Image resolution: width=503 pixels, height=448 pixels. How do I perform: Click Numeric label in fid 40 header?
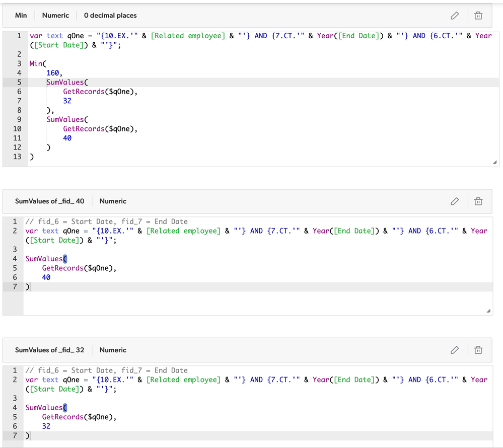pyautogui.click(x=113, y=201)
